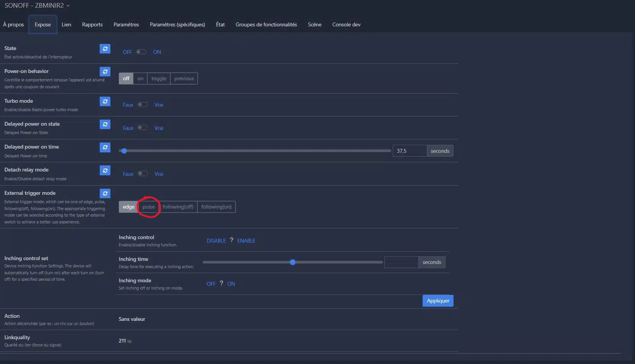This screenshot has width=635, height=364.
Task: Refresh the Turbo mode value
Action: [x=105, y=102]
